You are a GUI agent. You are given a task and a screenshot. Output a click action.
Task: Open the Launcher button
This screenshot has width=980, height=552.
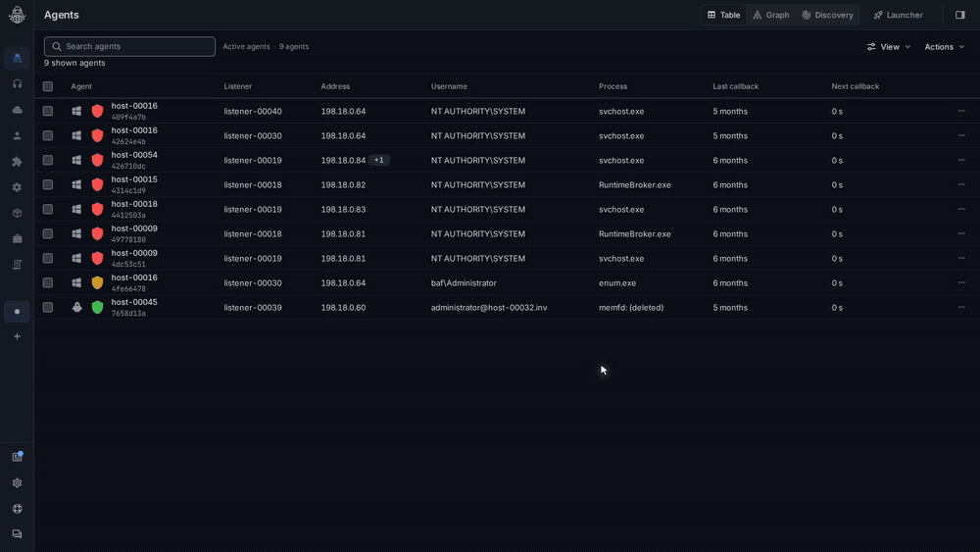coord(898,15)
